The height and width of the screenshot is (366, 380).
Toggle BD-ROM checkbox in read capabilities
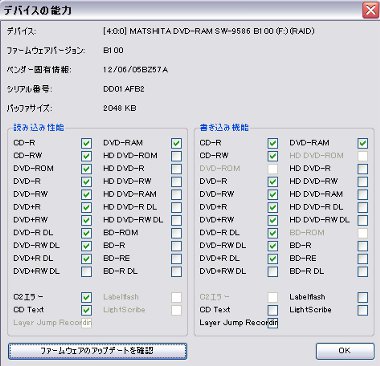(176, 233)
